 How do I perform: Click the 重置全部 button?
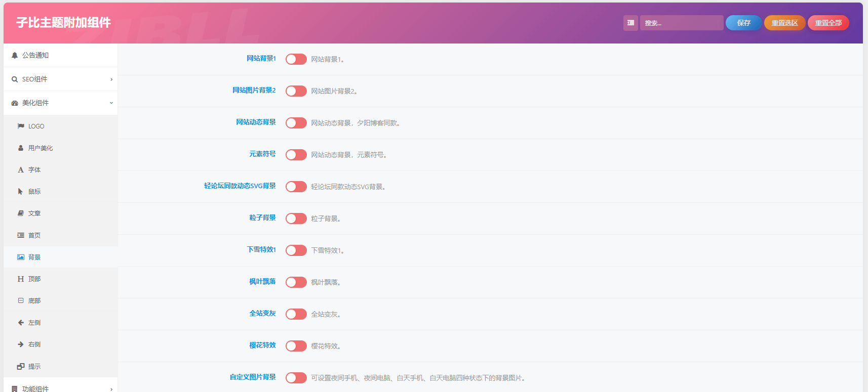(828, 23)
